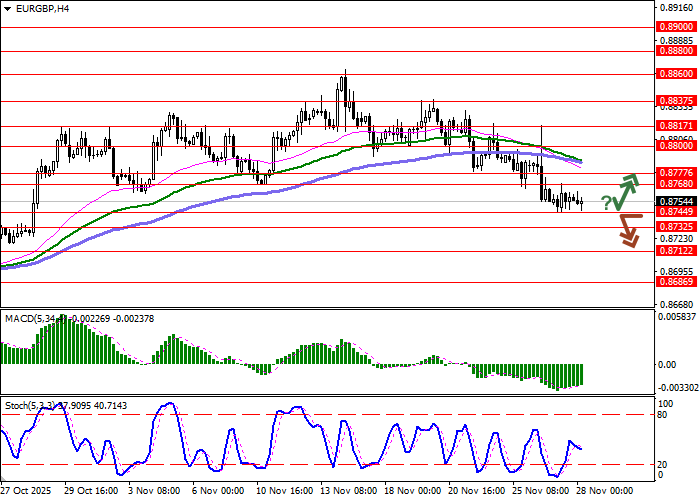
Task: Click the 0.87122 support price label
Action: pos(675,251)
